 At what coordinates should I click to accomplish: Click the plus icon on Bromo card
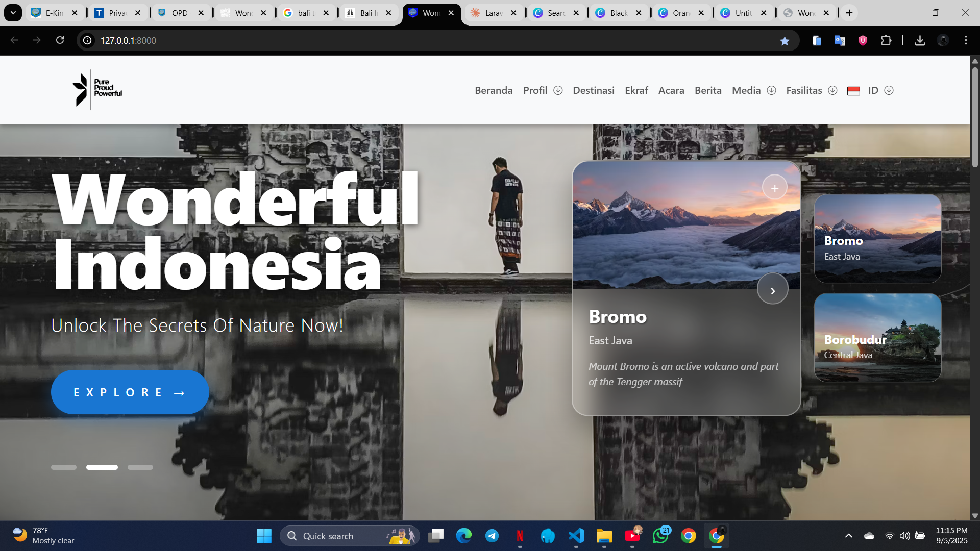[774, 188]
